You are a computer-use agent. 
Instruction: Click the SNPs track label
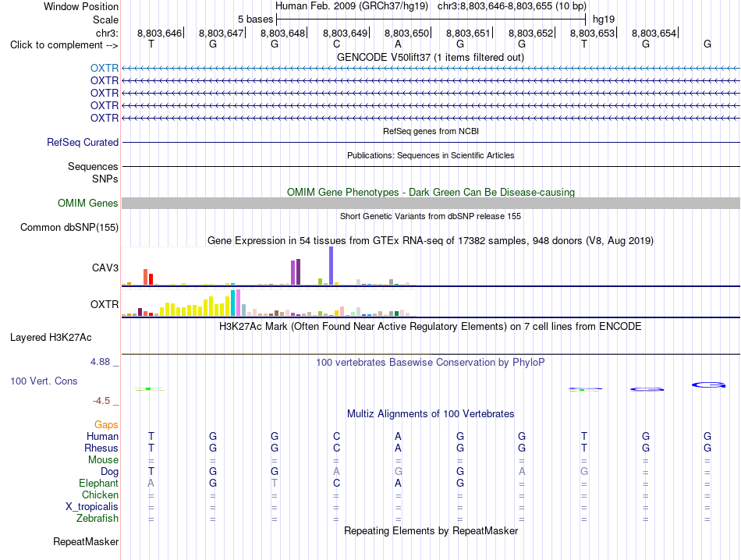point(105,179)
